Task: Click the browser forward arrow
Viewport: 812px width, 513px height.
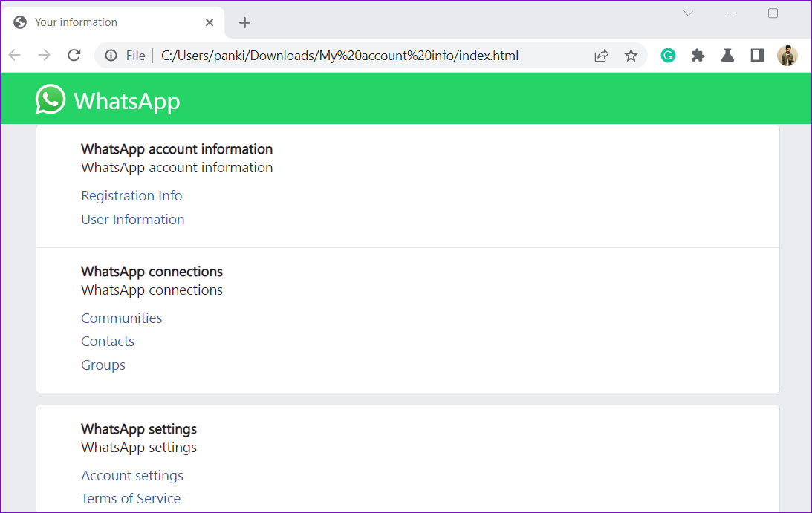Action: (x=44, y=56)
